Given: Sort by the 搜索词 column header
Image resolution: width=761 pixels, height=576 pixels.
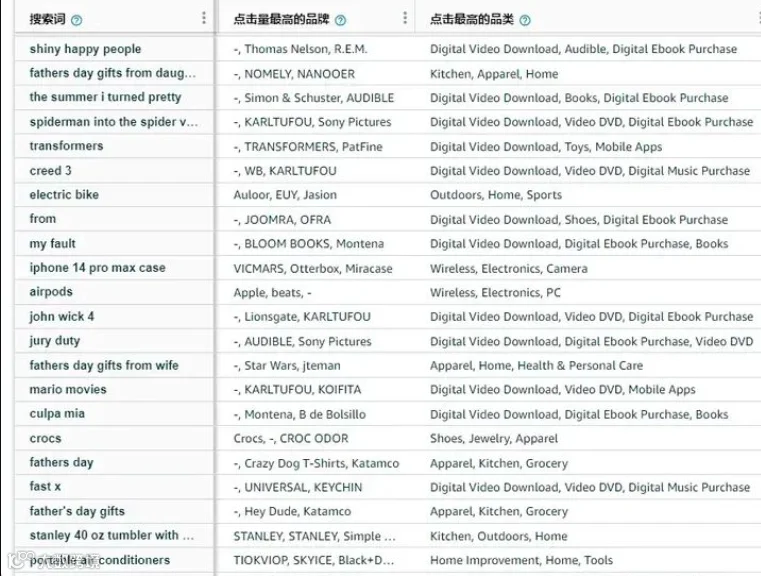Looking at the screenshot, I should tap(48, 19).
